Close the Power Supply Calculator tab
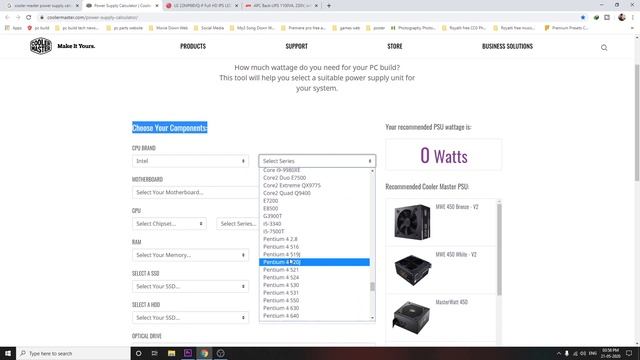 [157, 6]
